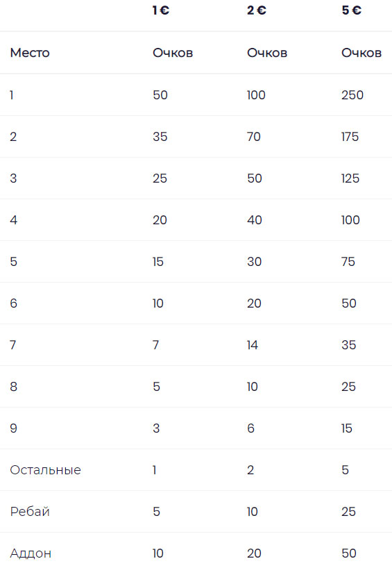Click the 2 € column header
Screen dimensions: 392x568
pyautogui.click(x=257, y=10)
